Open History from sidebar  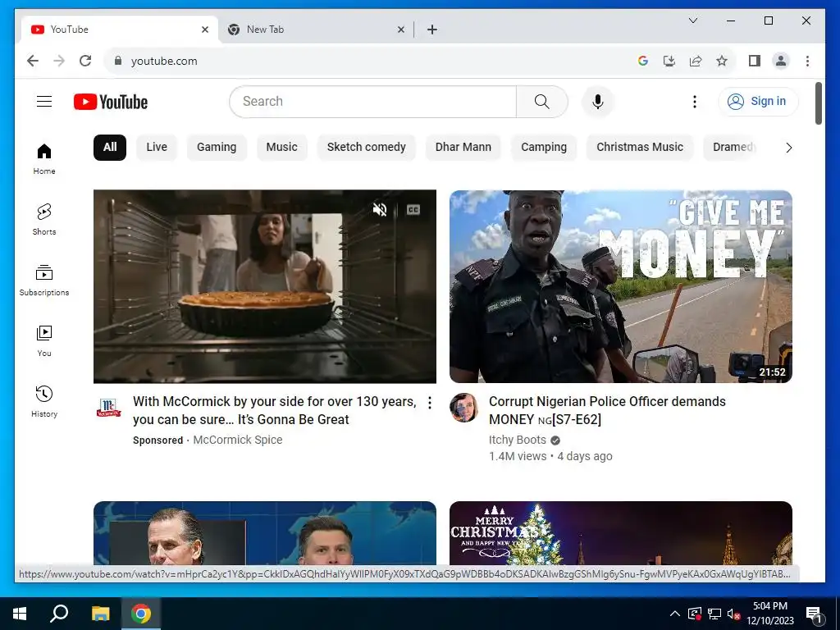[x=44, y=402]
